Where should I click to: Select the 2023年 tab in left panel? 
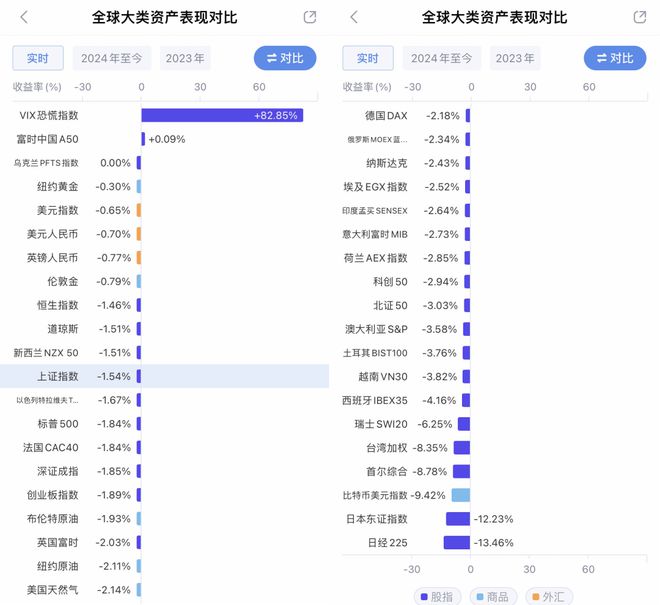pyautogui.click(x=185, y=58)
